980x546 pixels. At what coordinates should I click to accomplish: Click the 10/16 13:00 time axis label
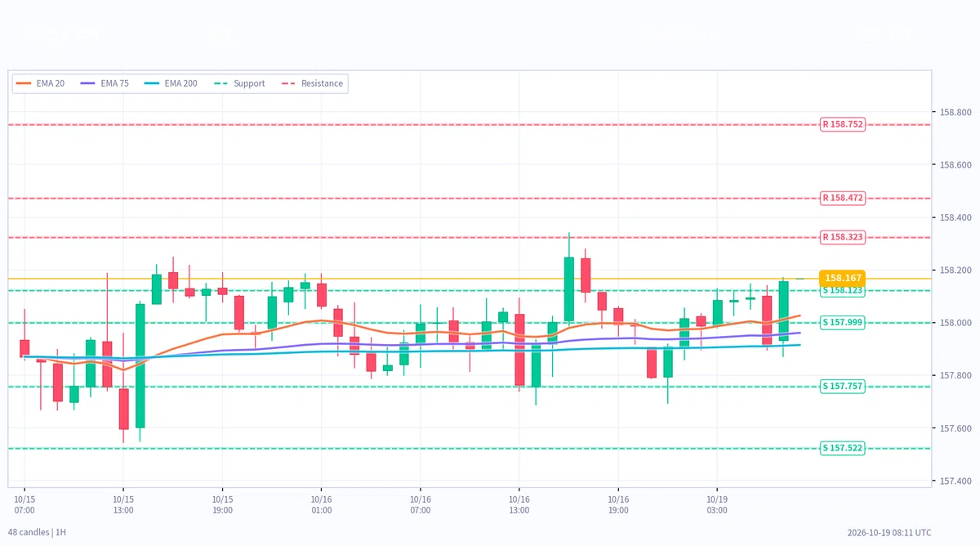(519, 504)
